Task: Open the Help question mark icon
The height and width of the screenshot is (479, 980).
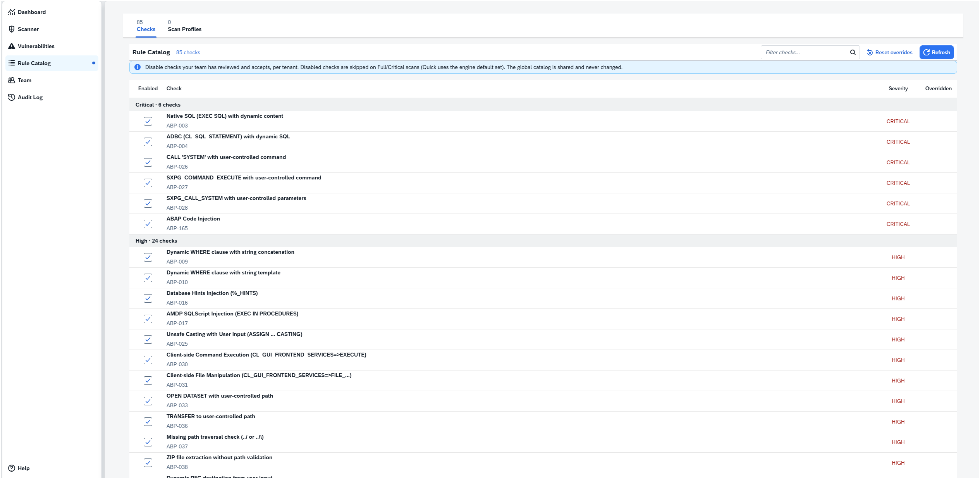Action: click(x=12, y=468)
